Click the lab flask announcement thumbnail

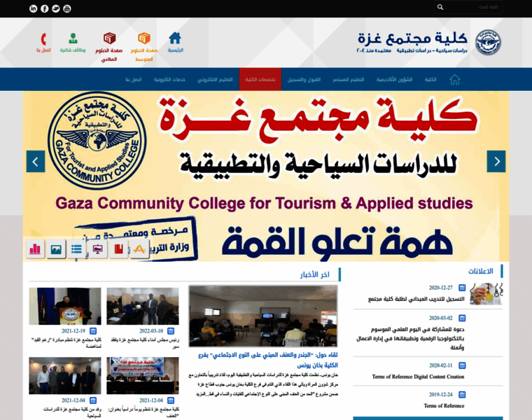point(486,293)
